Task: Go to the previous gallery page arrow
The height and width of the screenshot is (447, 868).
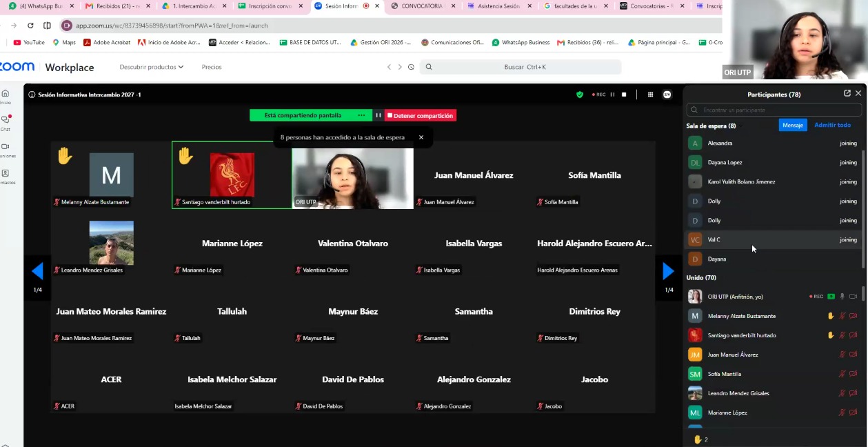Action: 38,271
